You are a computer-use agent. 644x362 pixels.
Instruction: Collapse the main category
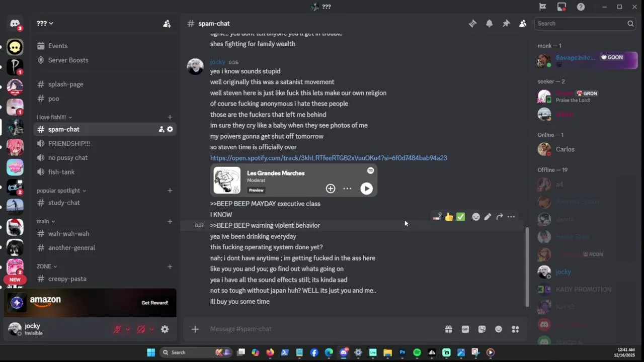[x=46, y=221]
